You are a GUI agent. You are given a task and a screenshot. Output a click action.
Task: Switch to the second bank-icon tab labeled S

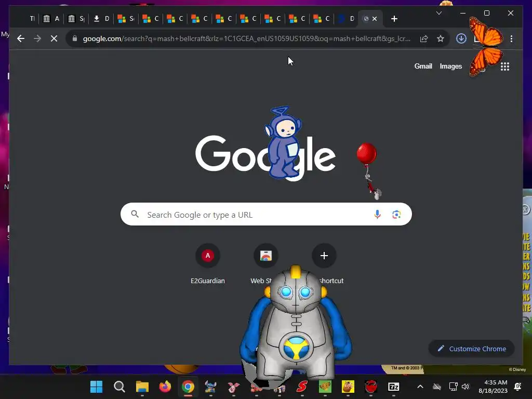pos(76,19)
